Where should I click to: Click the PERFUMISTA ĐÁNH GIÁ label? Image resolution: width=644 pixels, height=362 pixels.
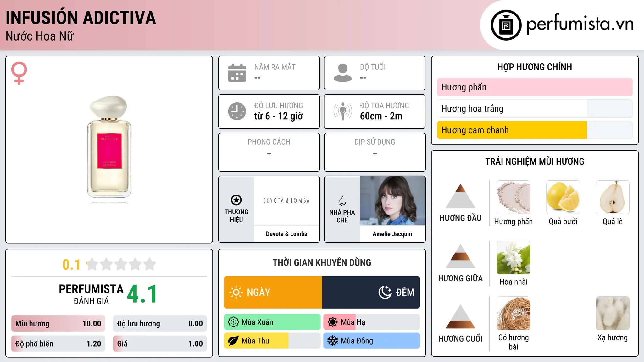pyautogui.click(x=91, y=294)
